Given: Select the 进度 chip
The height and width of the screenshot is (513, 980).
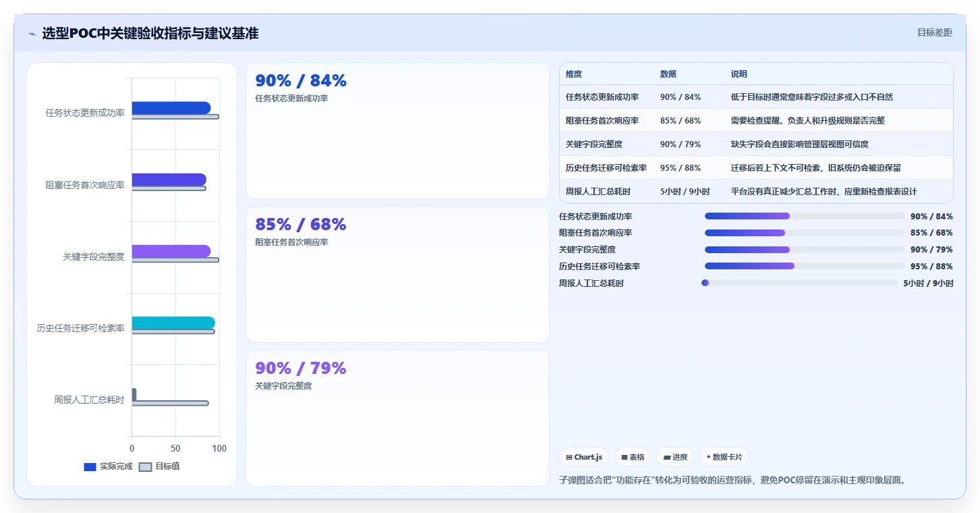Looking at the screenshot, I should 675,457.
